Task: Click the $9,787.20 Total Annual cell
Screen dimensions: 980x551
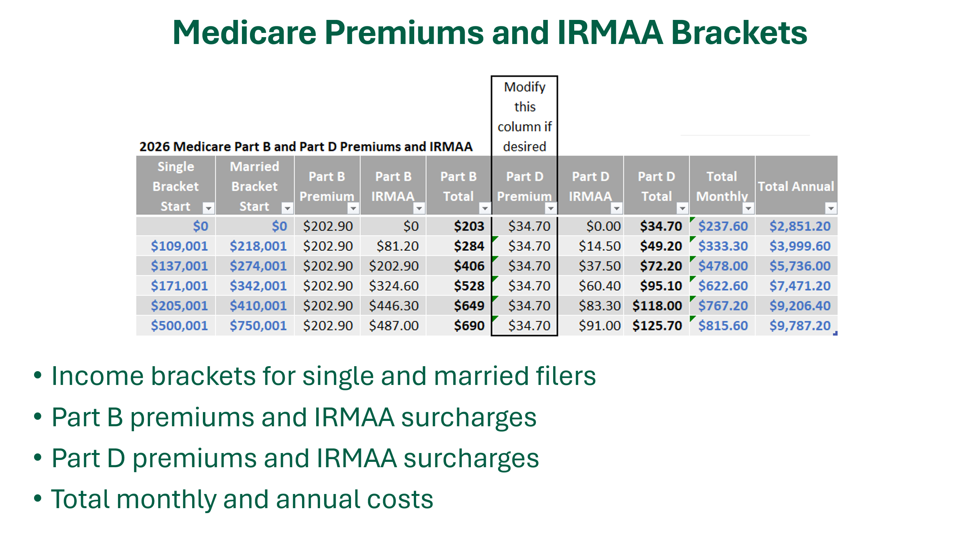Action: 800,326
